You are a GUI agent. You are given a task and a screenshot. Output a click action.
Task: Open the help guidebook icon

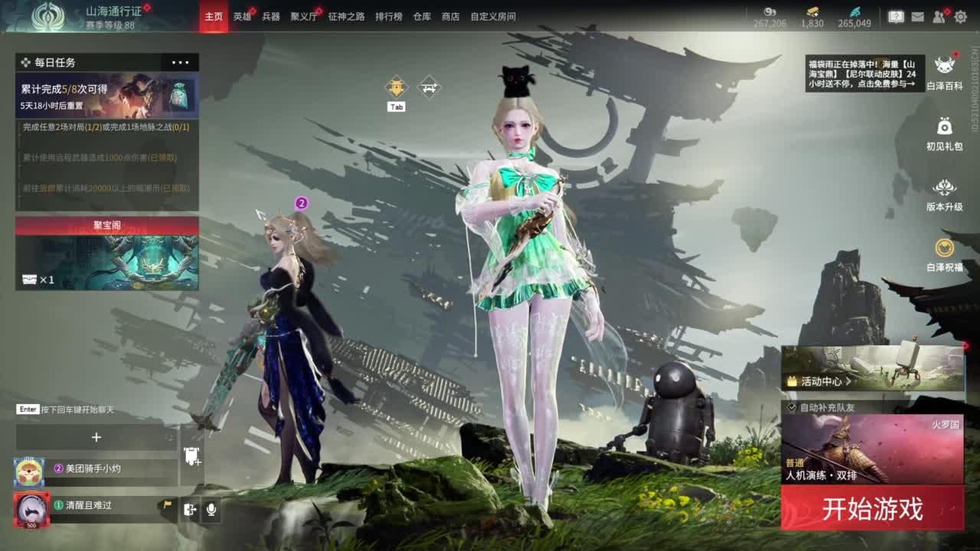click(896, 16)
